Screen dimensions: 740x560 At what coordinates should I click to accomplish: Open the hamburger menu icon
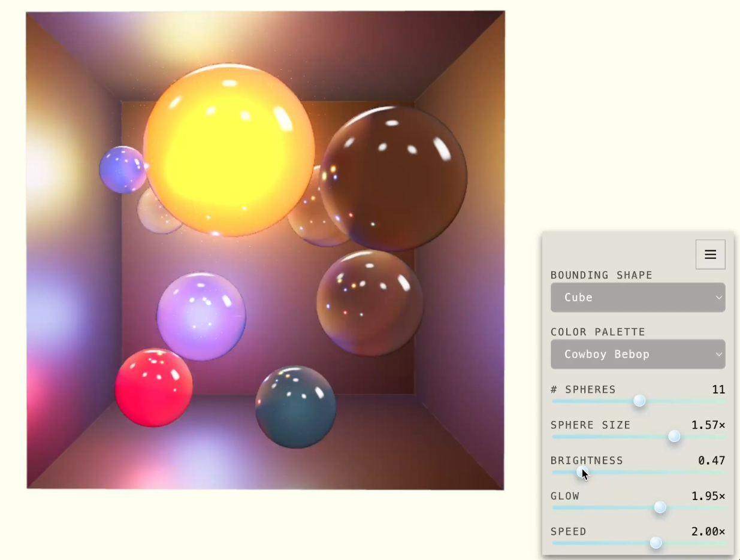[710, 255]
